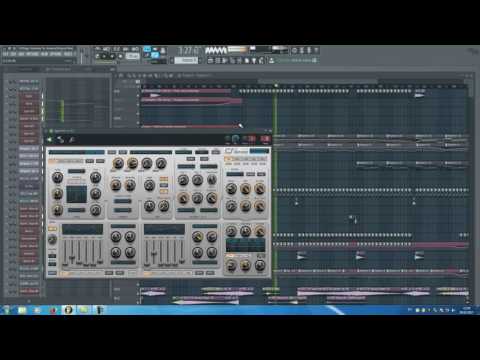
Task: Click the large song time display
Action: coord(189,51)
